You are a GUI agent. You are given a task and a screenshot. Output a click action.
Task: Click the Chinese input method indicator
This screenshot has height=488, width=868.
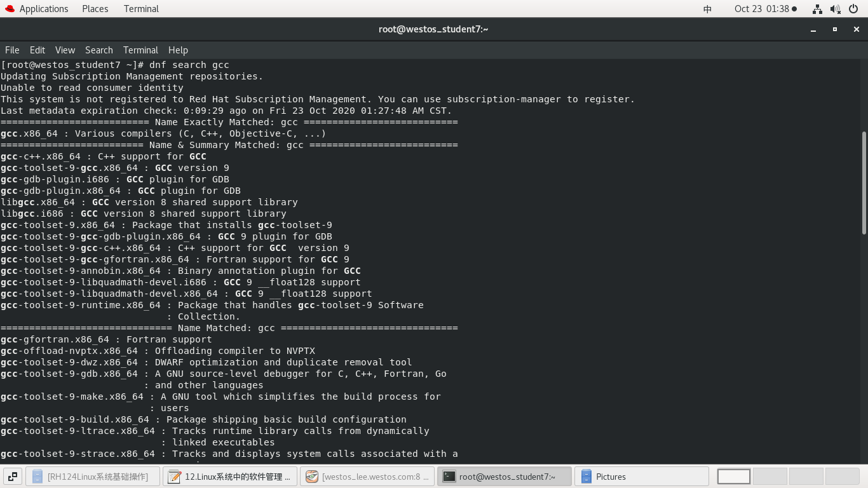click(x=707, y=9)
